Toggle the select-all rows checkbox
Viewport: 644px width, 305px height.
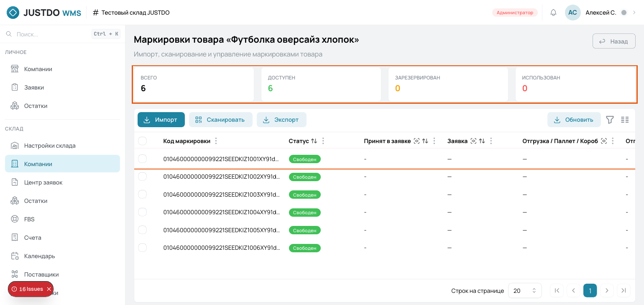click(x=143, y=141)
